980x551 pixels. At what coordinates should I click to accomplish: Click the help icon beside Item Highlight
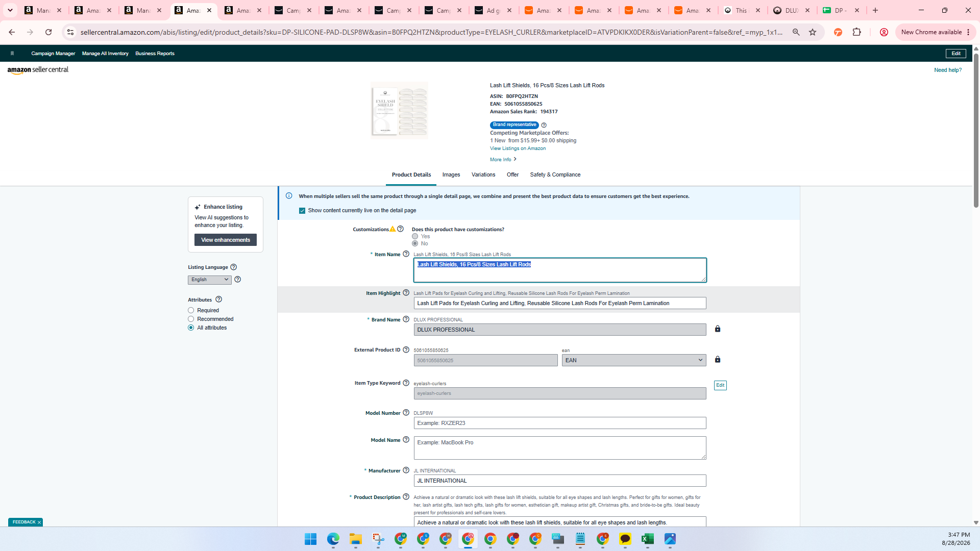(406, 293)
